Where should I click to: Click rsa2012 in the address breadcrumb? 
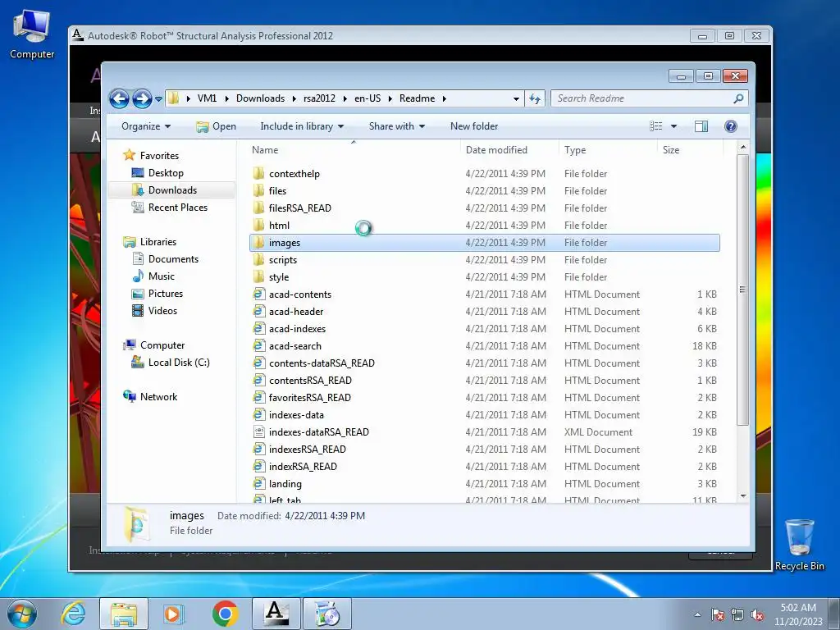click(x=319, y=98)
